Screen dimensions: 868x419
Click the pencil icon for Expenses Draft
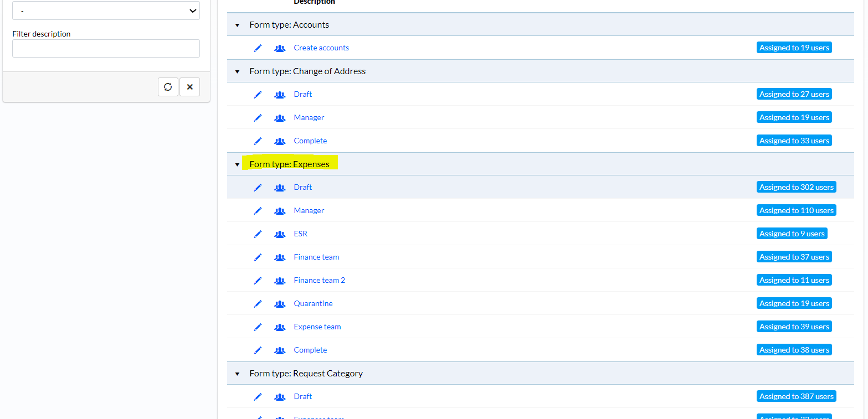tap(258, 188)
